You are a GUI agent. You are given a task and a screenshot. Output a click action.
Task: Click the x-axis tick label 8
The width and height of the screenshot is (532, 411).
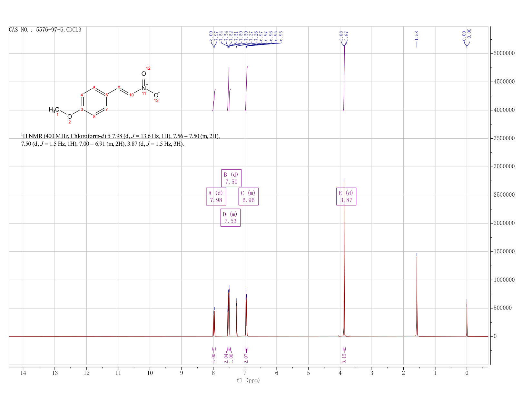click(213, 373)
